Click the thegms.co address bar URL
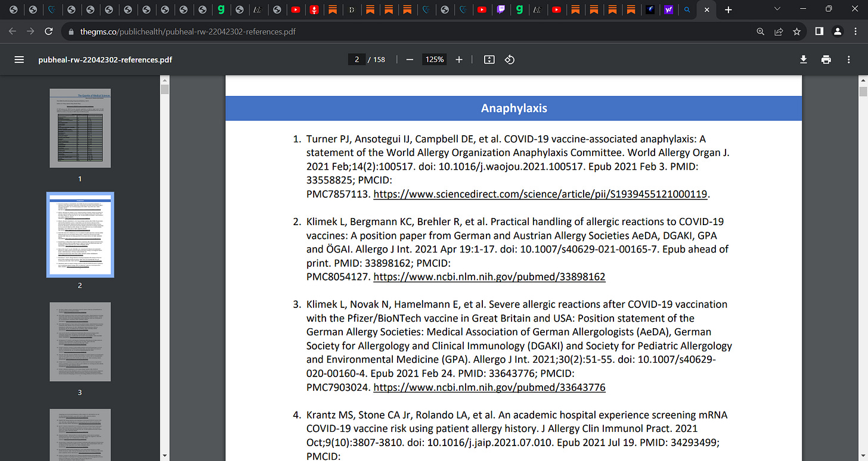The height and width of the screenshot is (461, 868). [x=188, y=32]
